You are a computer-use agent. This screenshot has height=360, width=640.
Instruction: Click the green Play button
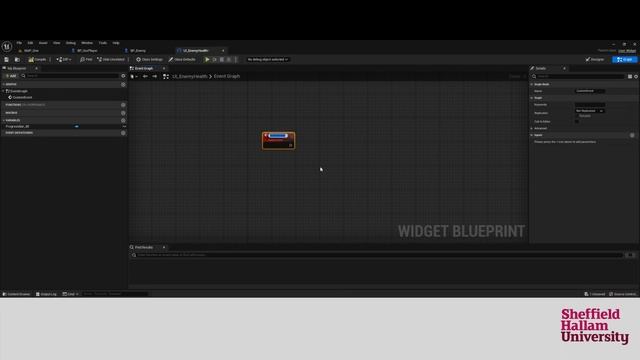207,60
